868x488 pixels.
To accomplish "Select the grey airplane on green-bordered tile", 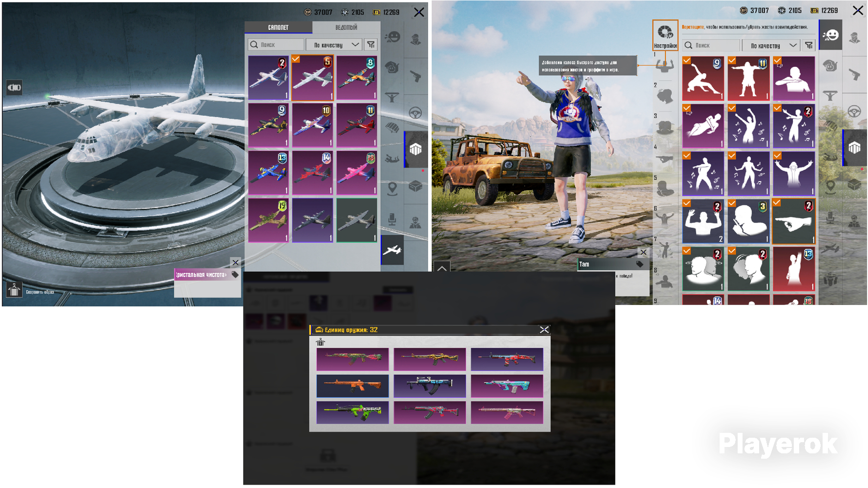I will click(x=357, y=220).
